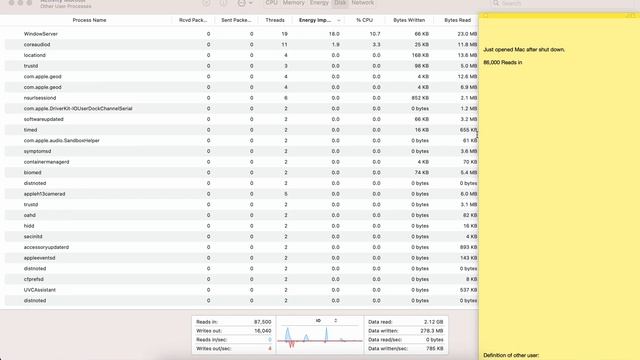Click the 18.0 Energy Impact value
Image resolution: width=640 pixels, height=360 pixels.
pyautogui.click(x=334, y=34)
